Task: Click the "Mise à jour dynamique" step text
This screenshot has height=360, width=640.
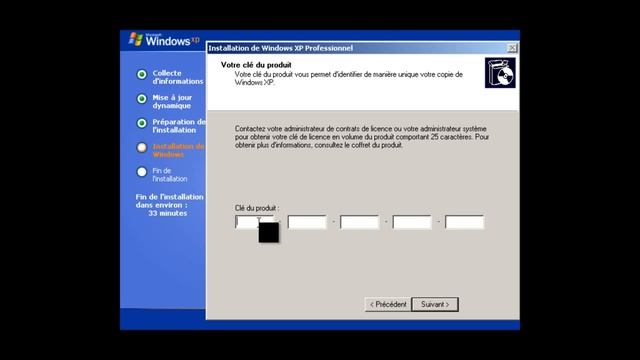Action: pyautogui.click(x=172, y=101)
